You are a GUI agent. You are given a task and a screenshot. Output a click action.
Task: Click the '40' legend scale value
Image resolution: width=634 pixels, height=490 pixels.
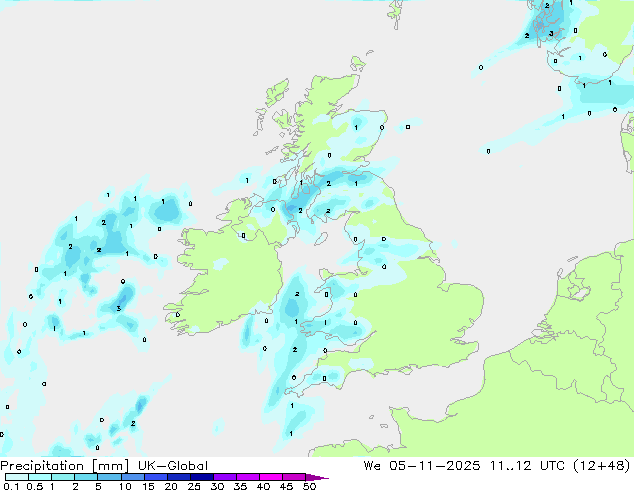coord(263,486)
